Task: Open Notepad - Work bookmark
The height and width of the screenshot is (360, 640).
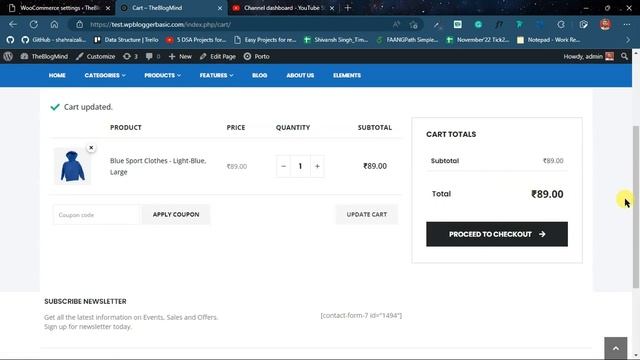Action: [x=549, y=40]
